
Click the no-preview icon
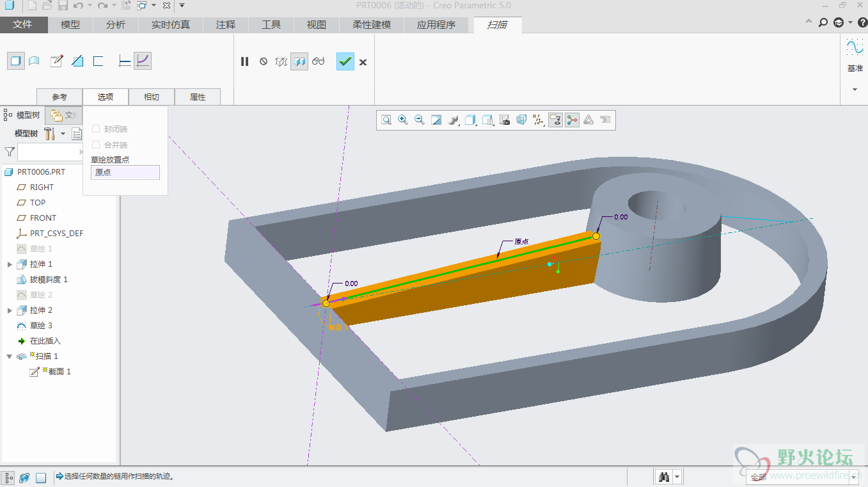(264, 61)
